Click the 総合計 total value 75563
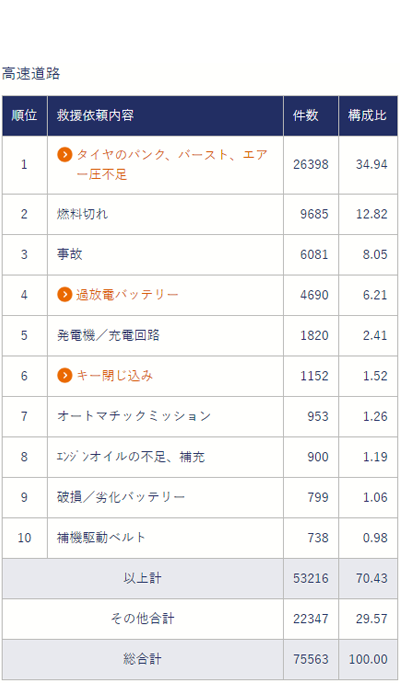The image size is (400, 690). (311, 659)
